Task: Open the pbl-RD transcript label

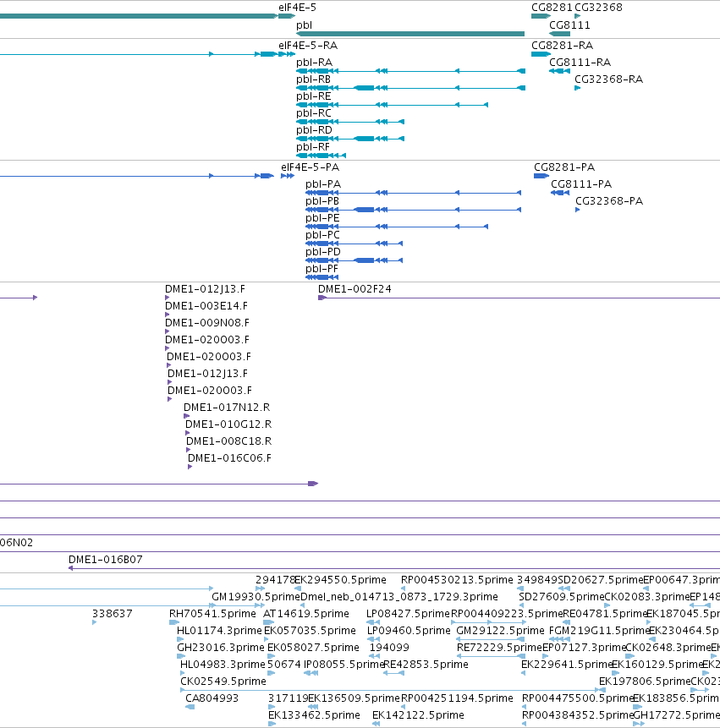Action: point(315,130)
